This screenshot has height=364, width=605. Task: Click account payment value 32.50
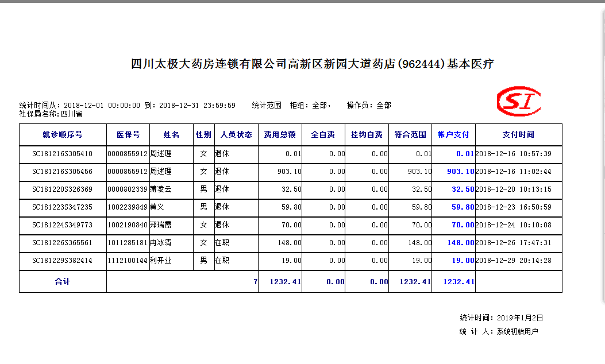coord(463,189)
